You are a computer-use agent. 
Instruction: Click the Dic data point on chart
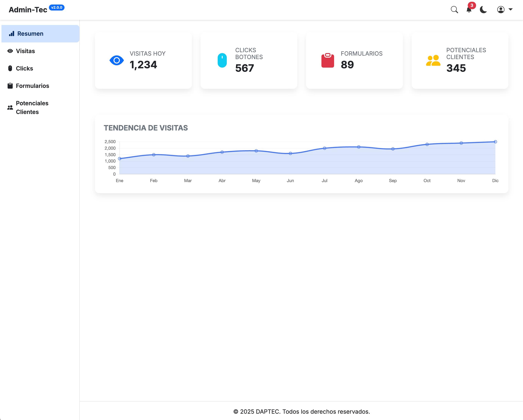click(495, 142)
